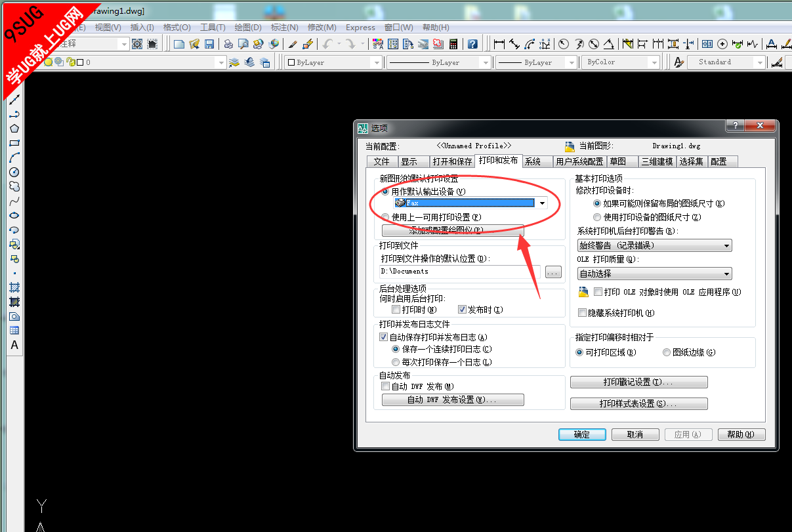Click 添加或配置绘图仪 button
The image size is (792, 532).
pyautogui.click(x=453, y=230)
